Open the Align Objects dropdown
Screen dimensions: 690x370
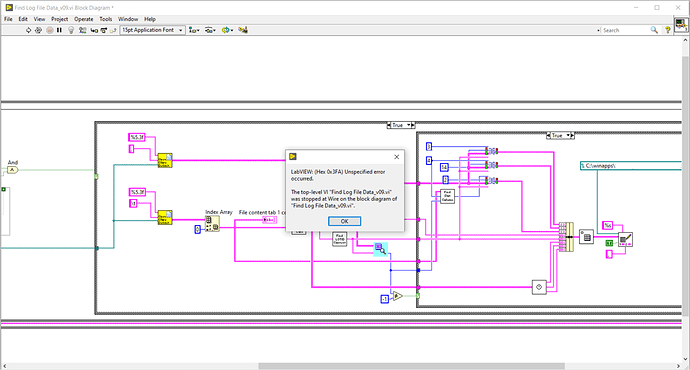click(x=194, y=30)
